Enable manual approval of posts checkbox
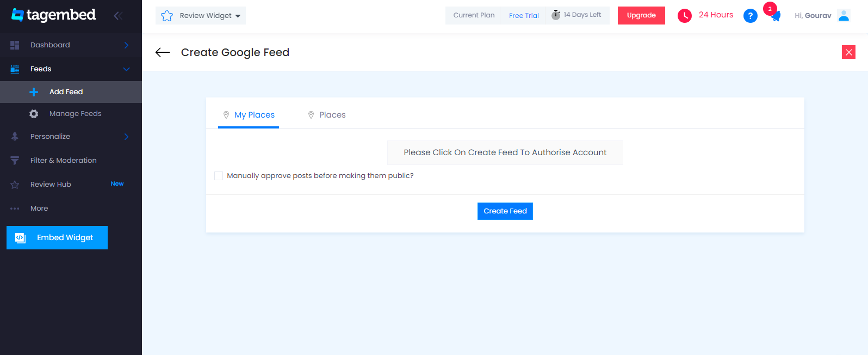The width and height of the screenshot is (868, 355). coord(219,176)
